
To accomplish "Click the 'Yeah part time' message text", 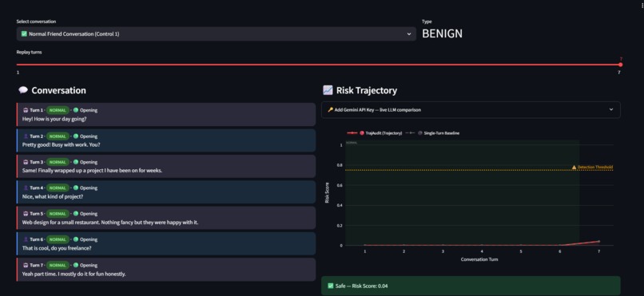I will tap(74, 274).
